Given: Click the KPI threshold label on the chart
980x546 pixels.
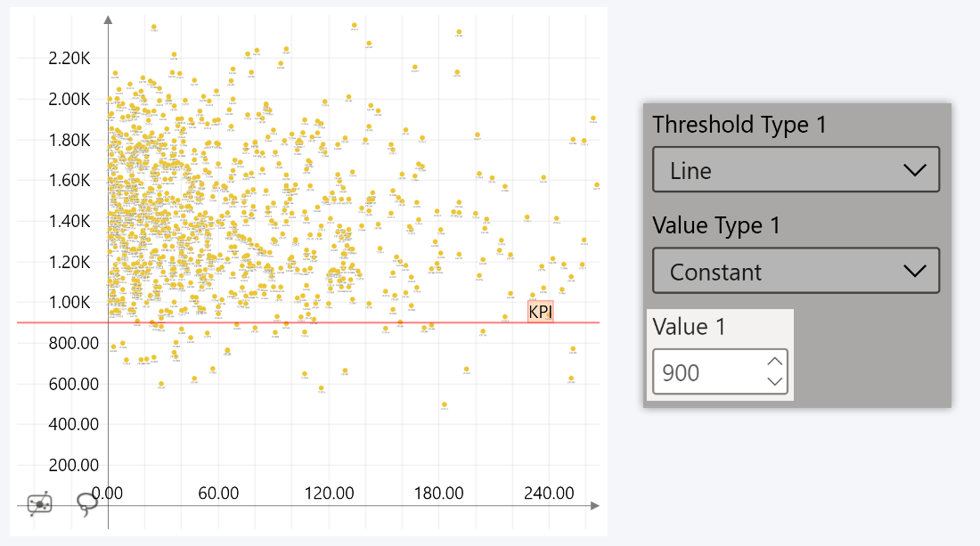Looking at the screenshot, I should [x=539, y=311].
